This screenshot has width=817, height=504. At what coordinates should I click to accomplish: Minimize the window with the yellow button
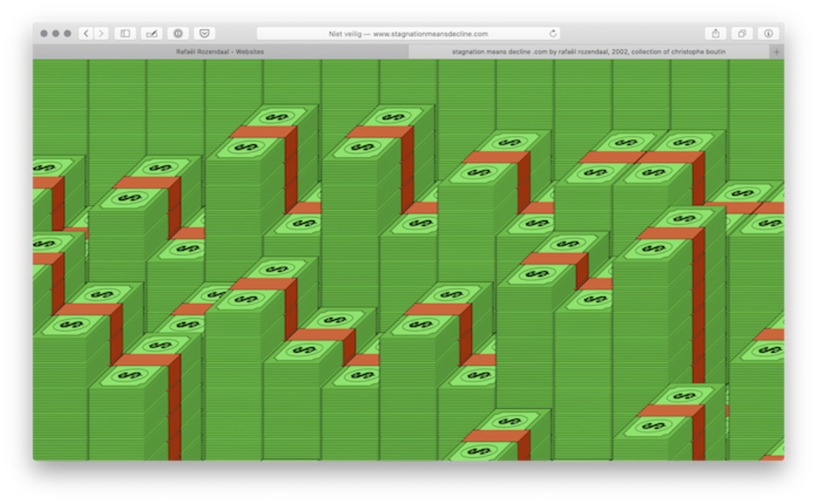(56, 33)
